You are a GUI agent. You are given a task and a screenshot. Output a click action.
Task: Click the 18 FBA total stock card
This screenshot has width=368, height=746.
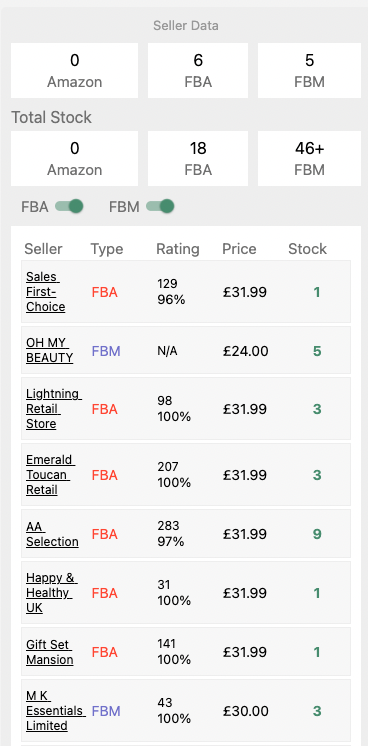pyautogui.click(x=198, y=158)
